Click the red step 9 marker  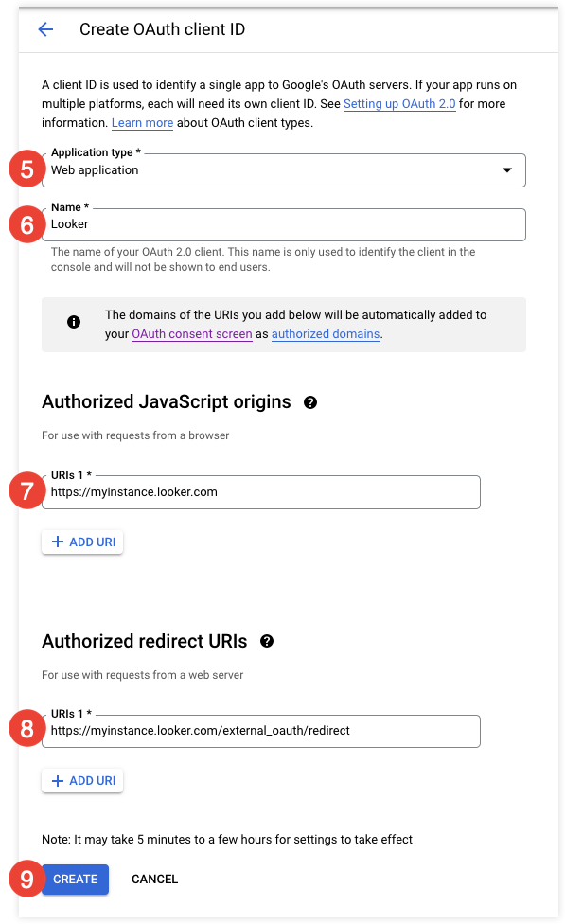(27, 879)
